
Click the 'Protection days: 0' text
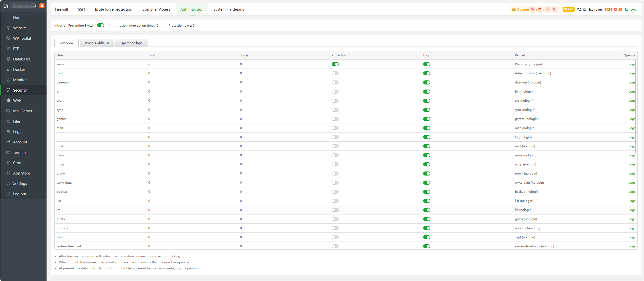pyautogui.click(x=181, y=25)
